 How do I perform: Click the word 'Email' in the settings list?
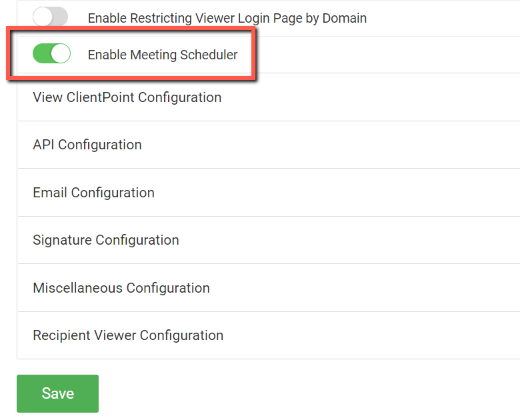click(x=50, y=193)
